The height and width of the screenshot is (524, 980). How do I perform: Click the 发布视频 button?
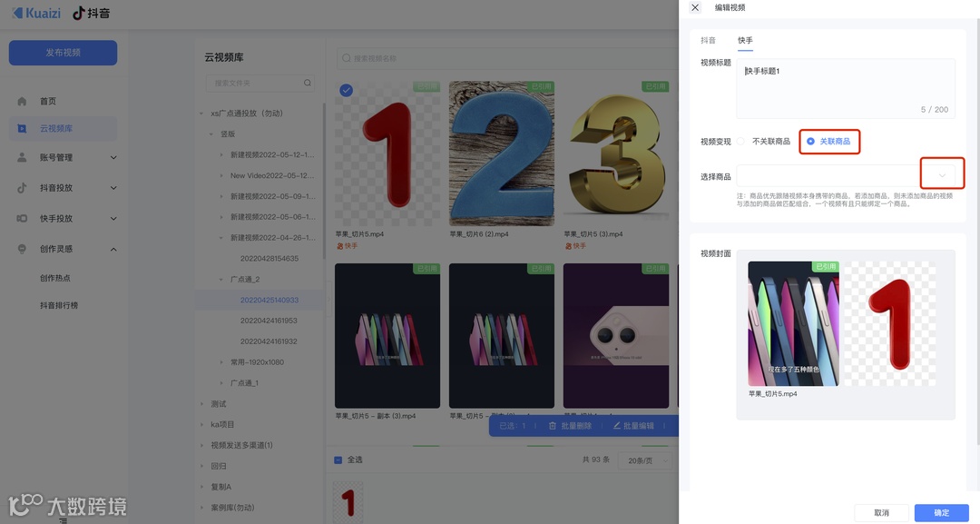pos(63,53)
